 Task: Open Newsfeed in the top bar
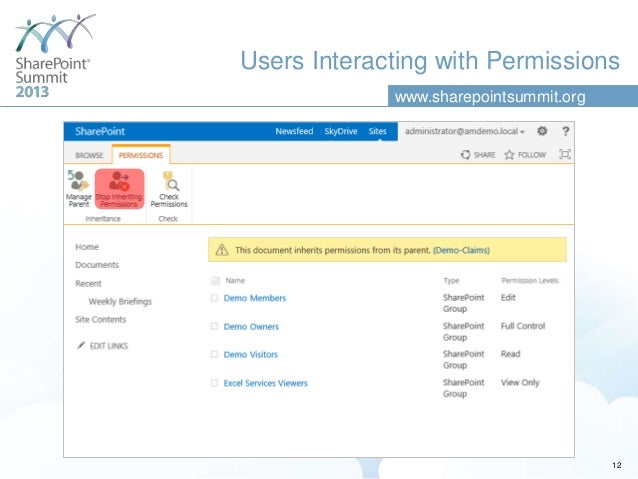coord(294,131)
